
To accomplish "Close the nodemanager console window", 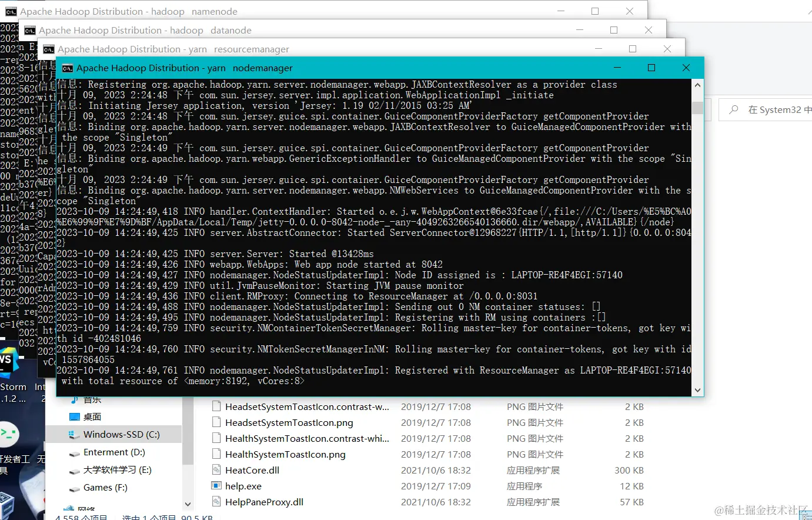I will tap(686, 68).
